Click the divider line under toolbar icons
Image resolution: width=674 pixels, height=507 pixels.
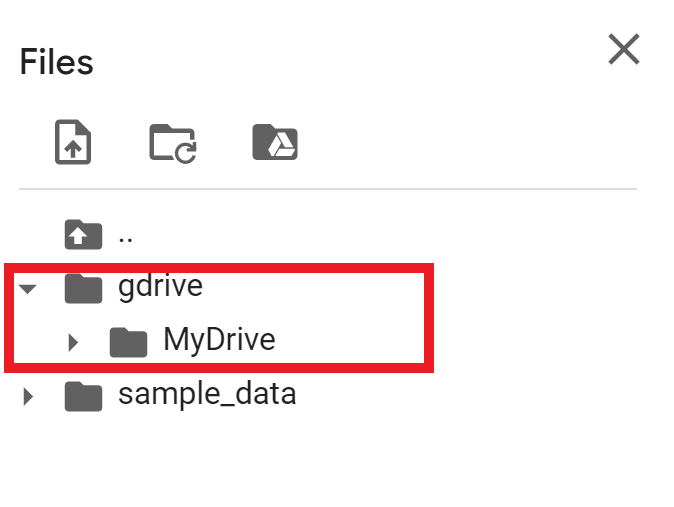click(328, 189)
